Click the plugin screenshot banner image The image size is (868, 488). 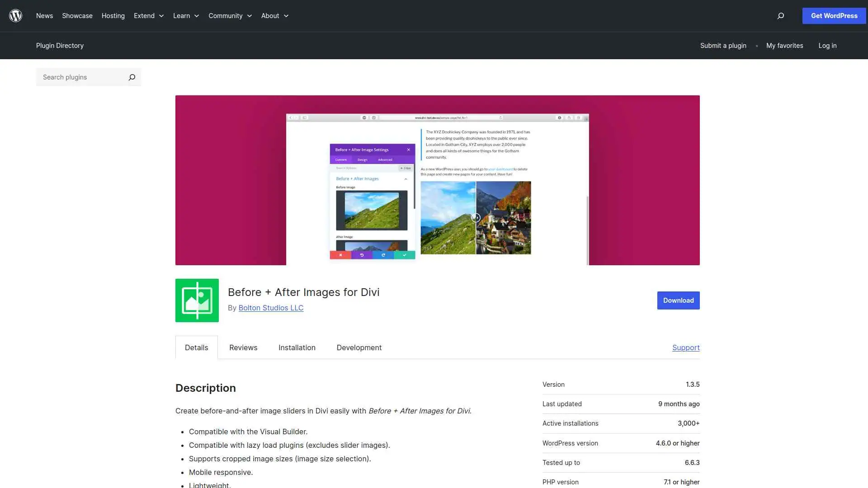pos(437,180)
